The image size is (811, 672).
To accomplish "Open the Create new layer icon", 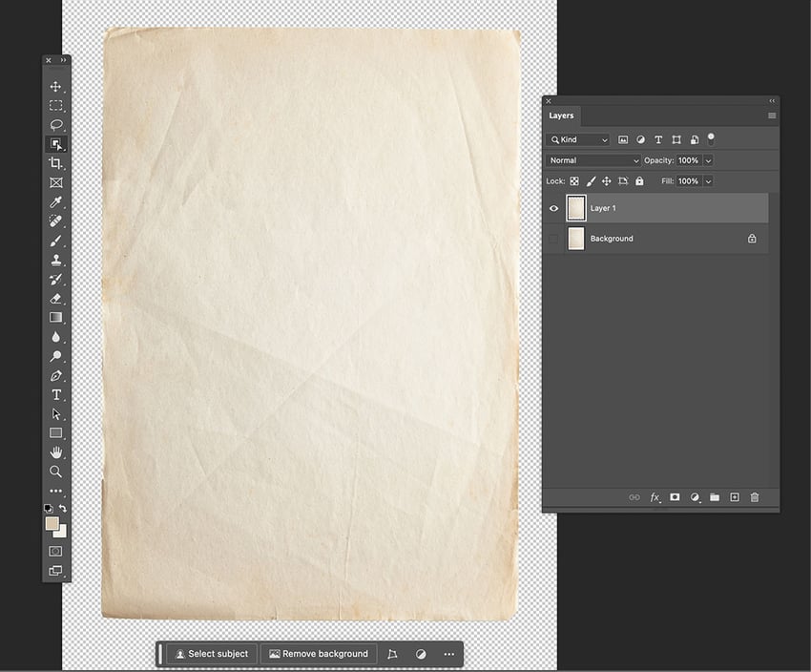I will pyautogui.click(x=735, y=497).
